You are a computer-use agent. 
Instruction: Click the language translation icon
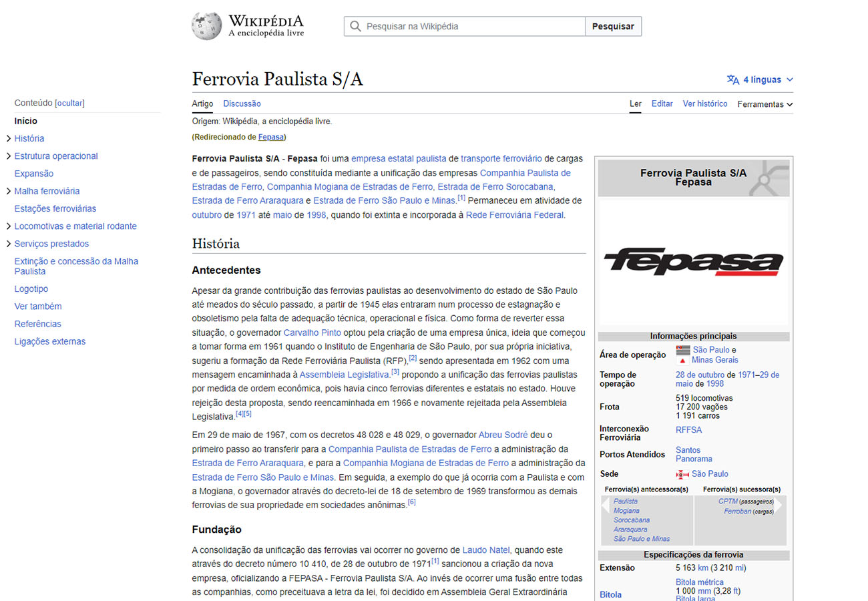[733, 79]
